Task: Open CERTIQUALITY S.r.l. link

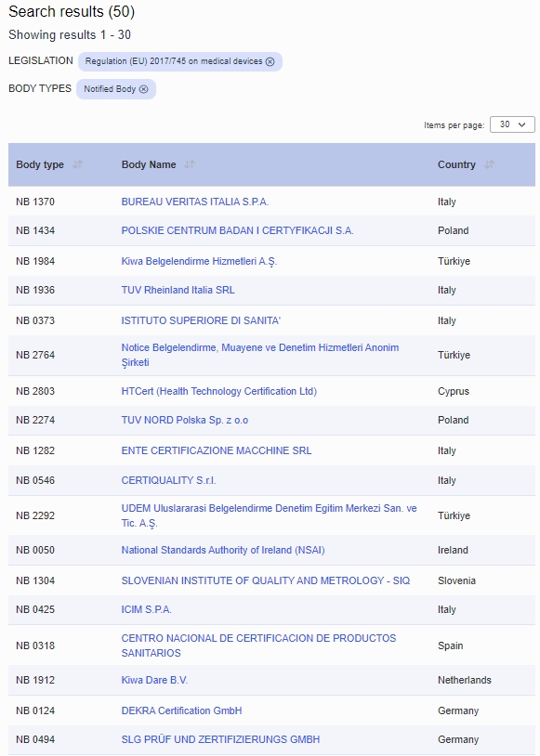Action: (x=168, y=480)
